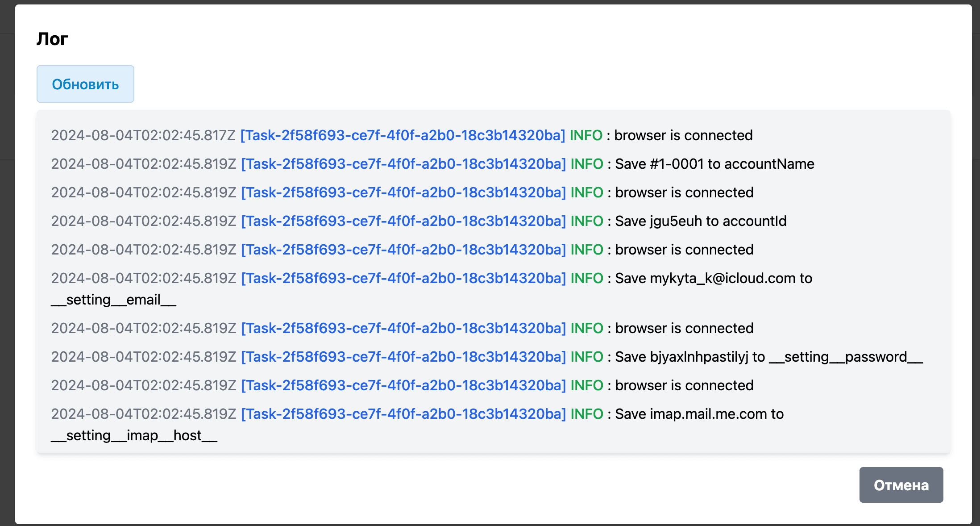Screen dimensions: 980x526
Task: Click the task link on imap.mail.me.com line
Action: [x=402, y=414]
